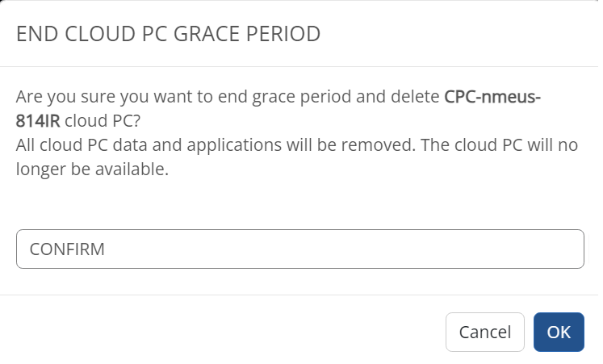
Task: Dismiss dialog using the Cancel button
Action: pos(484,332)
